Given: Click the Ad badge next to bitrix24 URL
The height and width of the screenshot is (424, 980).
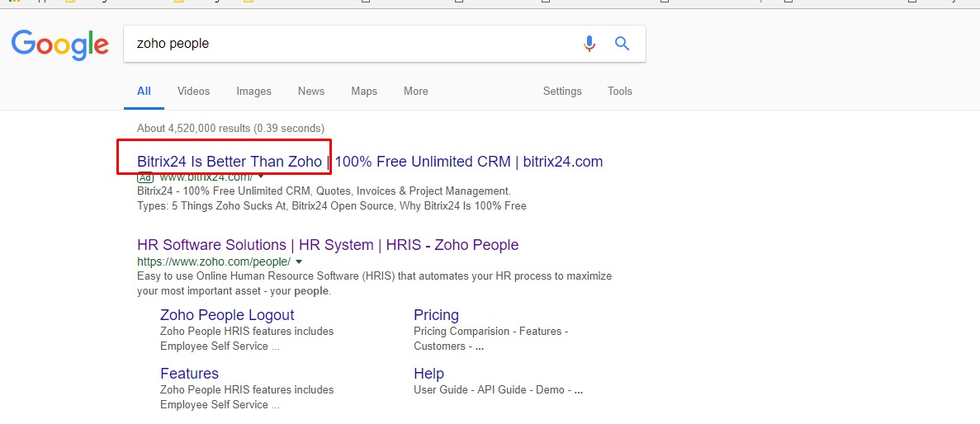Looking at the screenshot, I should [x=145, y=177].
